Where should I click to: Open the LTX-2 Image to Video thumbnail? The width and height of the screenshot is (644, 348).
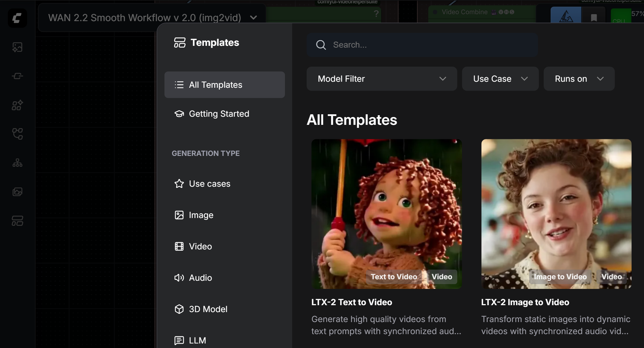coord(556,214)
